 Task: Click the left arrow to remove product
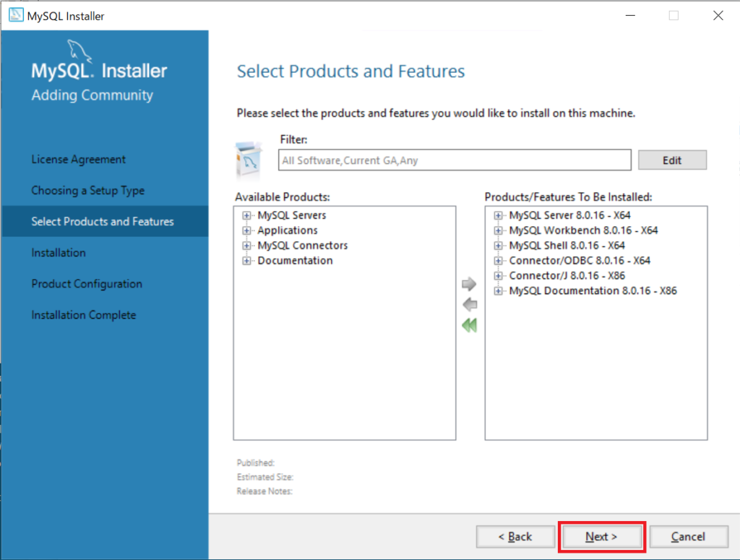469,304
